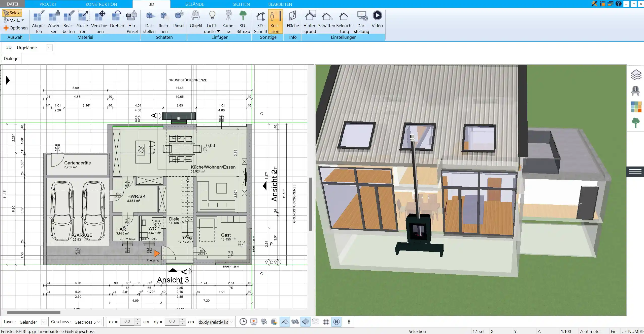Click the dx input field
This screenshot has height=334, width=644.
(x=127, y=322)
